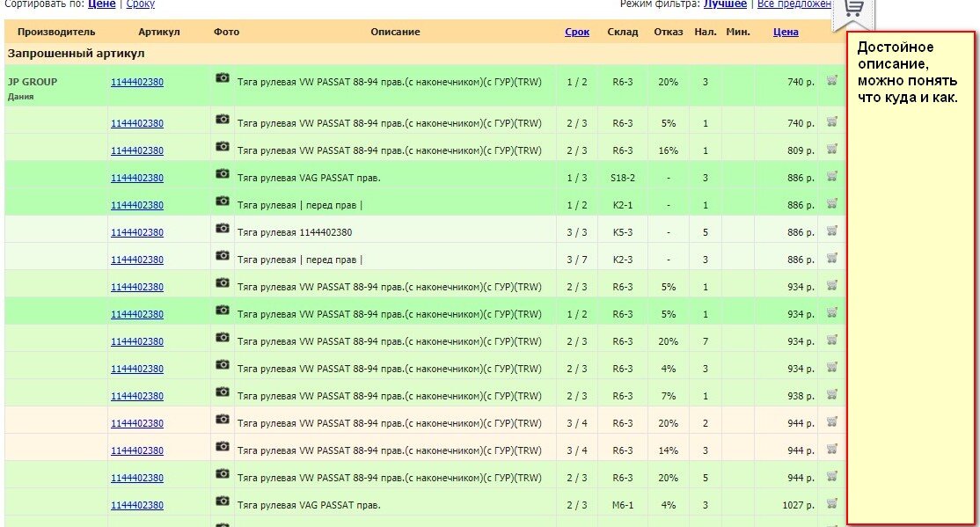Add 934 р. offer with term 1 / 2 to cart
This screenshot has height=527, width=980.
pos(832,312)
